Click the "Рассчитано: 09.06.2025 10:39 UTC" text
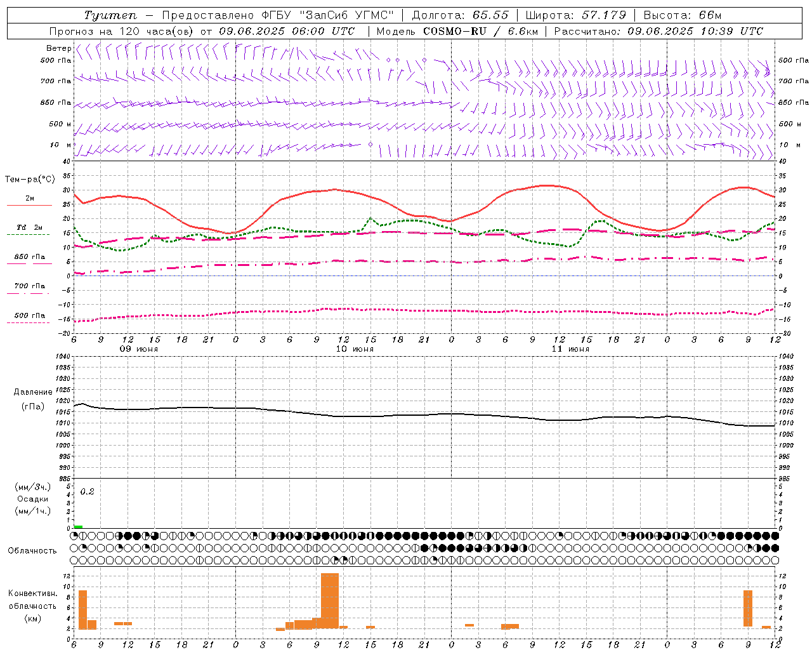This screenshot has height=650, width=812. 658,31
